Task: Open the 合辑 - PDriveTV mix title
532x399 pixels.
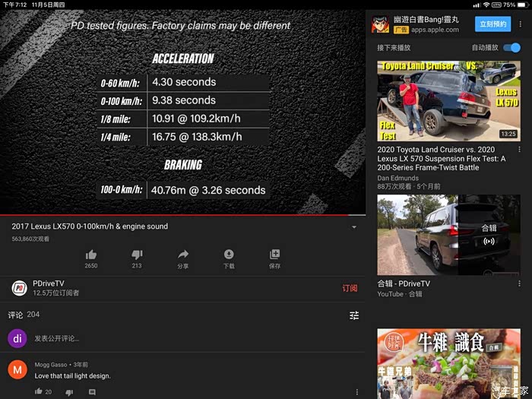Action: (404, 283)
